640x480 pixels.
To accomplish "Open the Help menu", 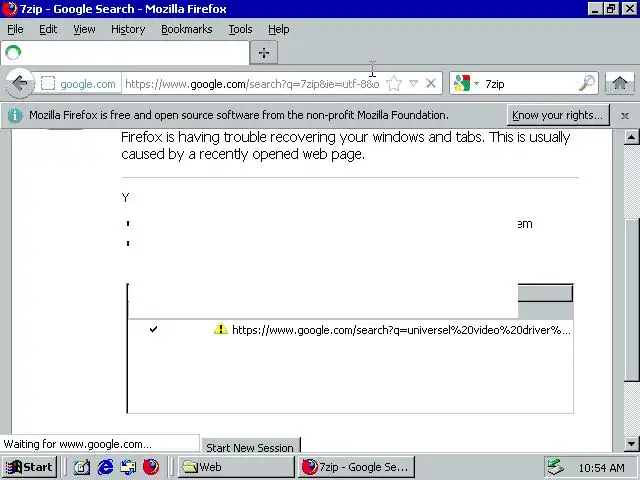I will click(x=278, y=29).
